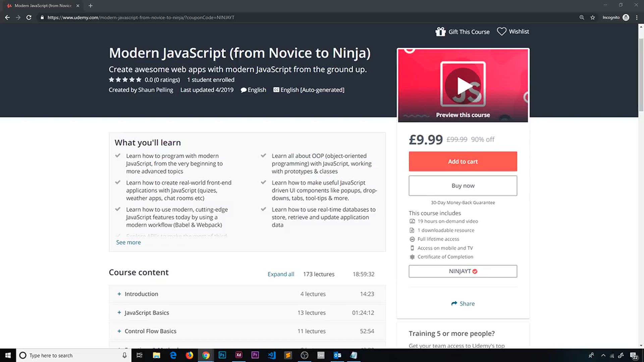Open the notification center icon
The height and width of the screenshot is (362, 644).
pos(634,355)
